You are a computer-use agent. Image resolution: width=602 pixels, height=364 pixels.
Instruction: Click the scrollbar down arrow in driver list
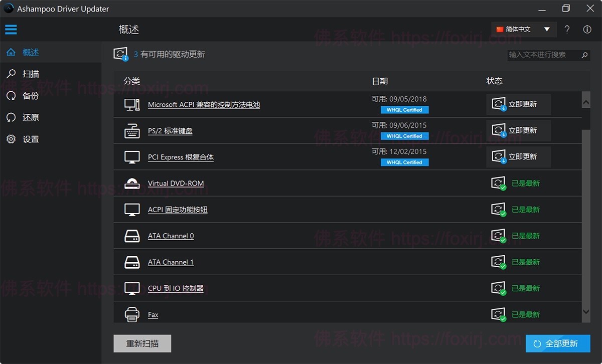pos(586,312)
